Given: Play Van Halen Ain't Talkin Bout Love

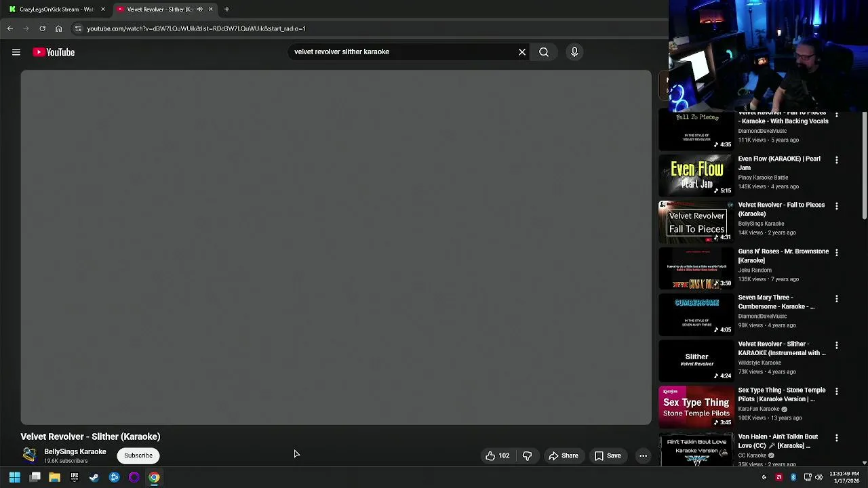Looking at the screenshot, I should tap(696, 450).
